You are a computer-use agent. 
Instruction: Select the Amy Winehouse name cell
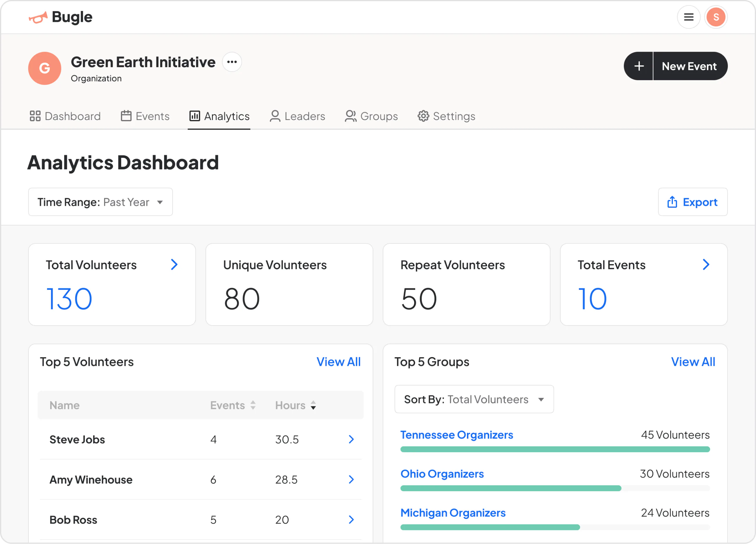pos(91,480)
